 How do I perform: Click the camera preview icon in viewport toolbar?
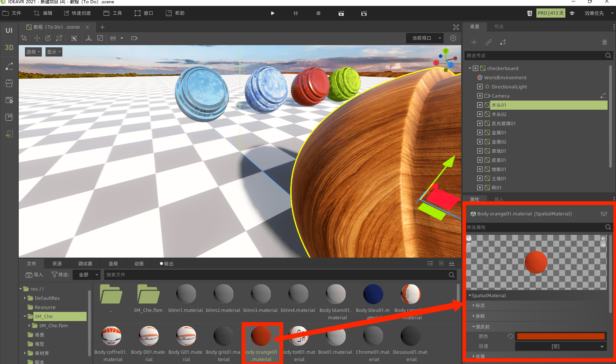[134, 38]
